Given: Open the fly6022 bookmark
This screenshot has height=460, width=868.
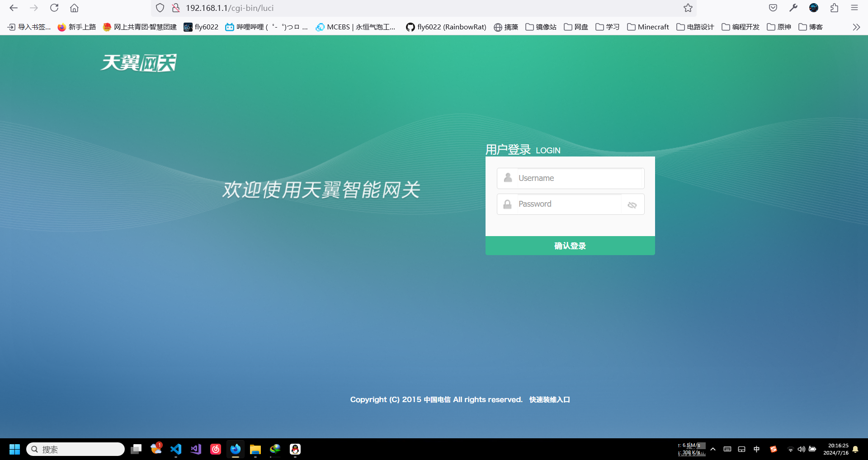Looking at the screenshot, I should (201, 27).
